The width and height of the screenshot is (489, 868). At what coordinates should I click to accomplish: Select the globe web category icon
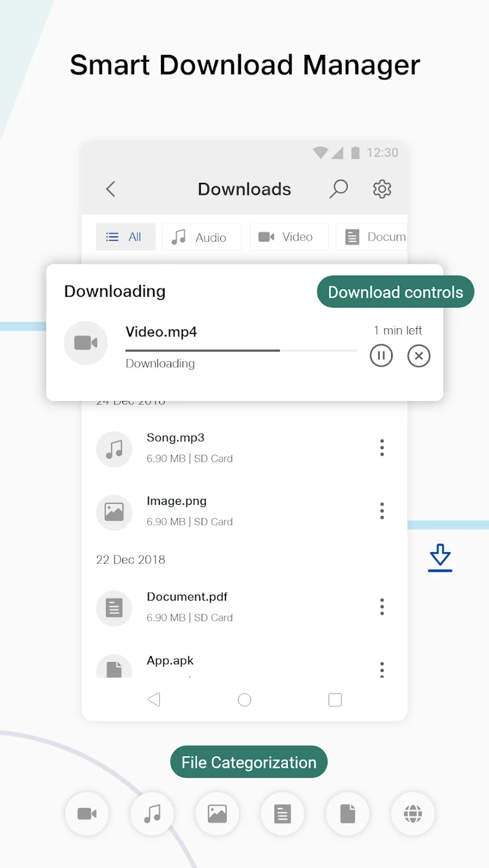pos(413,814)
